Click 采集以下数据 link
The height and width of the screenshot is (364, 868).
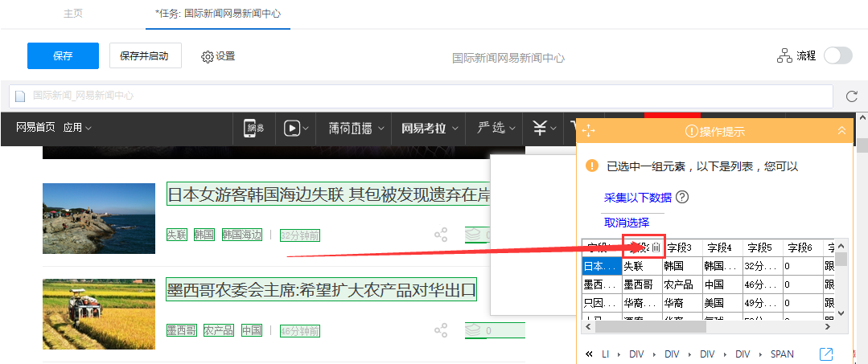point(638,198)
